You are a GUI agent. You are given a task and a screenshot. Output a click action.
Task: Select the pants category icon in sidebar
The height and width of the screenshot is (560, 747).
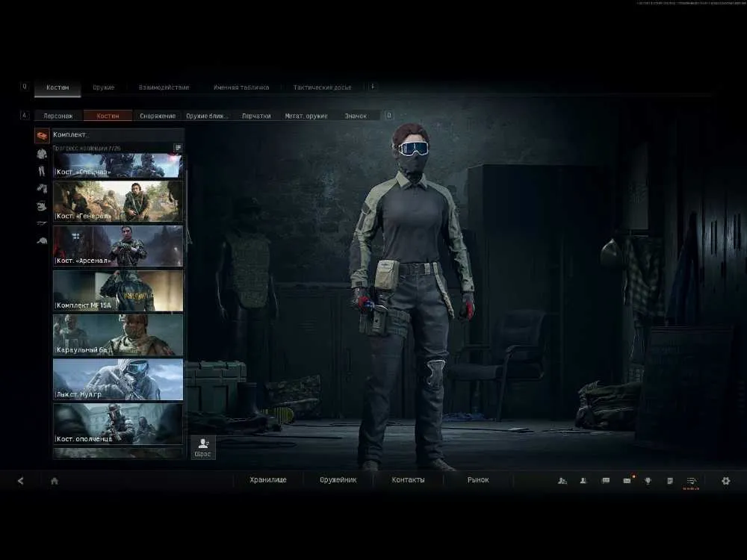tap(42, 171)
